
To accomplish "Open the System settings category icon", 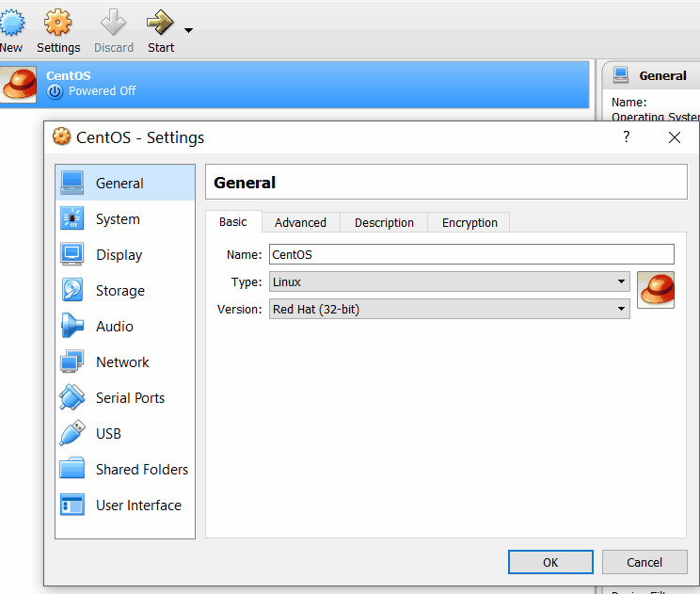I will point(72,218).
